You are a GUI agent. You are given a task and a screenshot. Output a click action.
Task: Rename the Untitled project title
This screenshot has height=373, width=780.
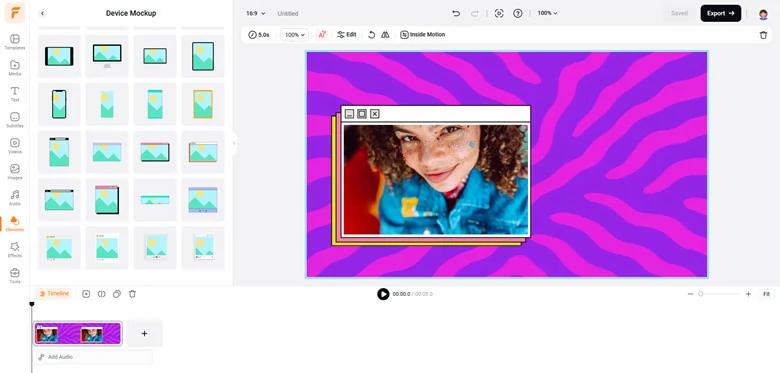(288, 13)
